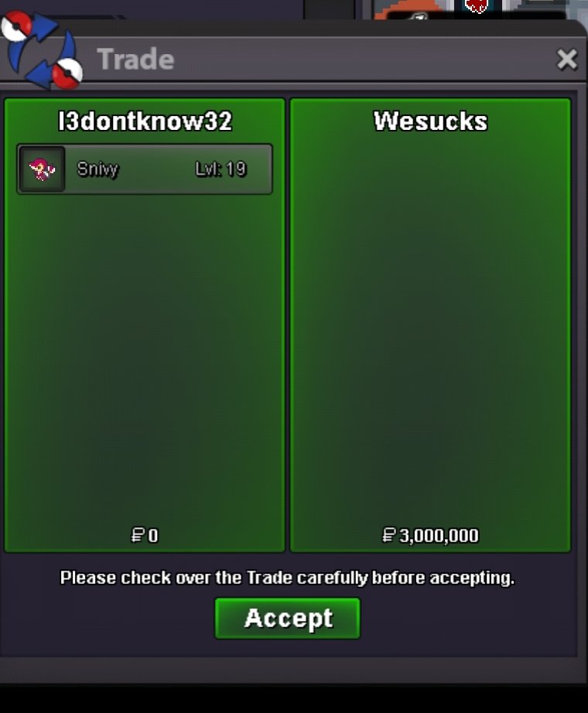Click the Lvl: 19 label
This screenshot has height=713, width=588.
click(x=220, y=169)
